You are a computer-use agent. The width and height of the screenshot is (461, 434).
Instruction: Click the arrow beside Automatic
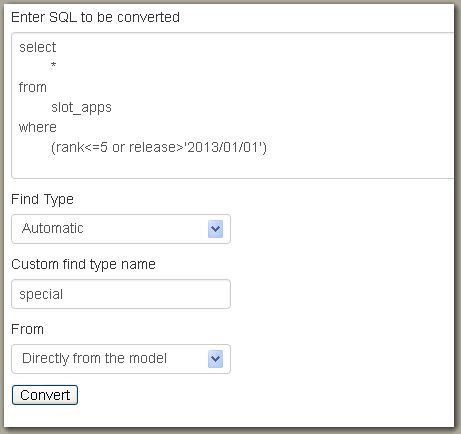tap(215, 229)
